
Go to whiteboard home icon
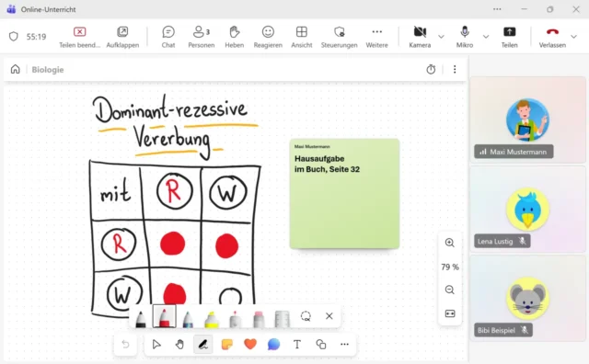coord(15,69)
